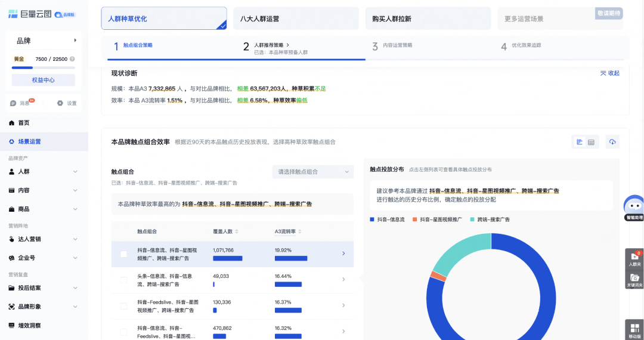Click the download data icon

point(612,142)
